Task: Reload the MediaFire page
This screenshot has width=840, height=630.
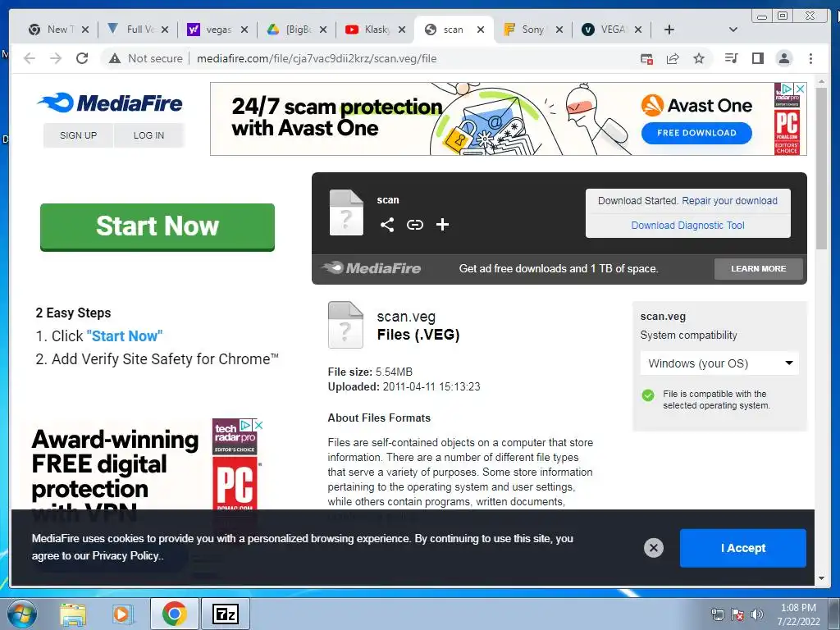Action: pyautogui.click(x=82, y=58)
